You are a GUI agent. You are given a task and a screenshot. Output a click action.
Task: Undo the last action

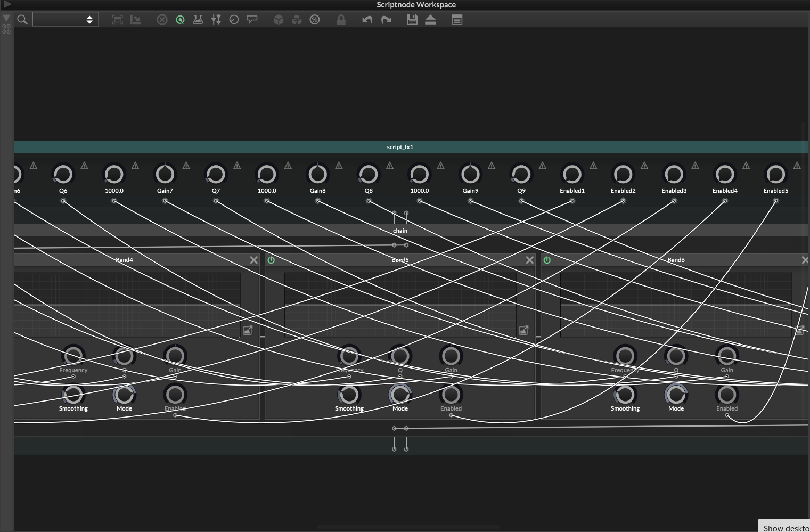[367, 20]
